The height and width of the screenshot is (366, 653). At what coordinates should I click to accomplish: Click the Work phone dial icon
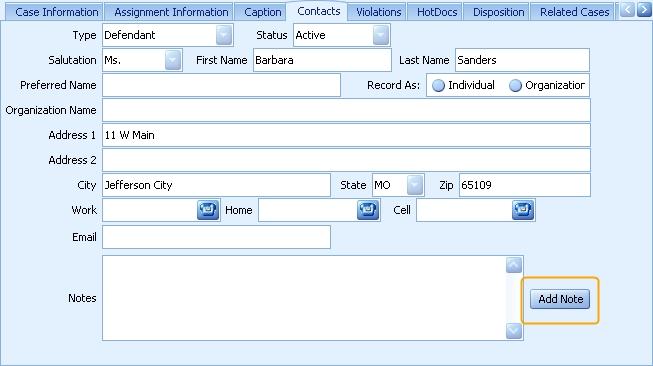(208, 210)
